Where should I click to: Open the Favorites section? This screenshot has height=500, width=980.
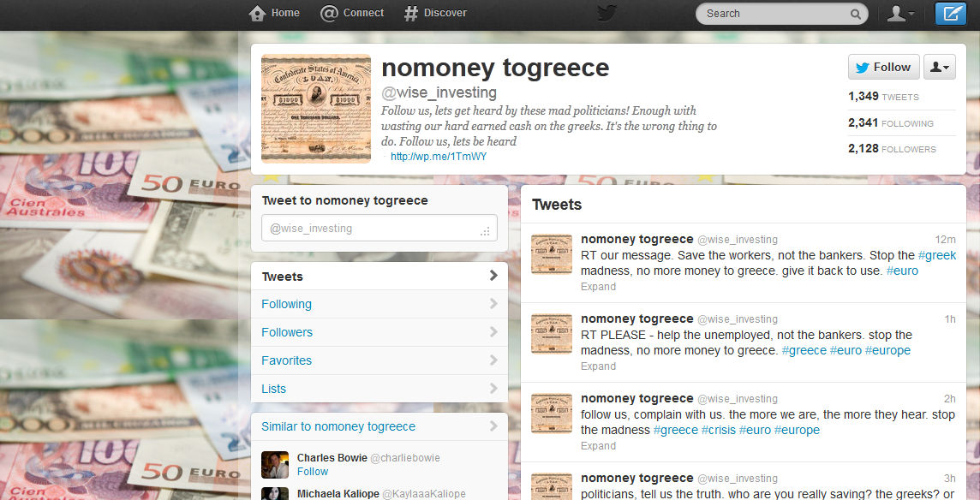(x=379, y=360)
